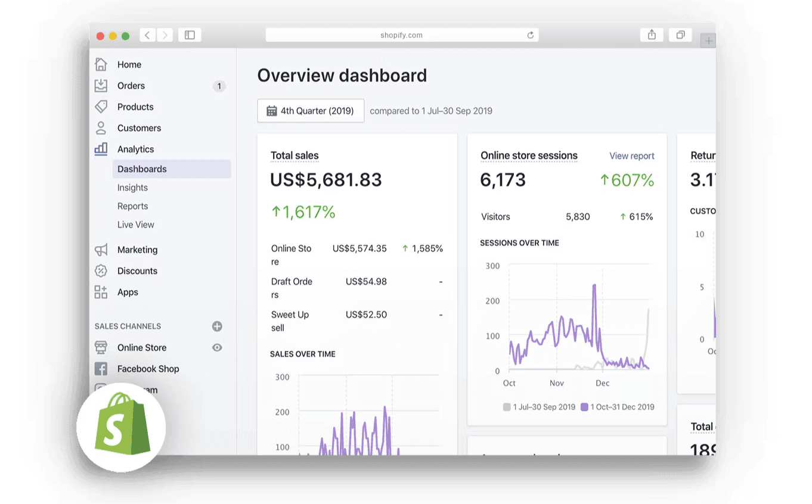812x504 pixels.
Task: Click the Online Store US$5,574.35 value
Action: point(359,248)
